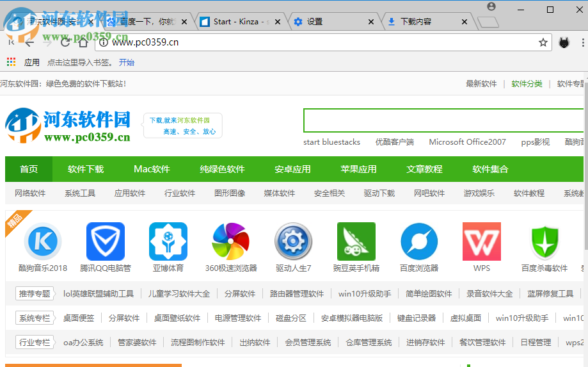
Task: Close the 下载内容 tab
Action: [x=465, y=22]
